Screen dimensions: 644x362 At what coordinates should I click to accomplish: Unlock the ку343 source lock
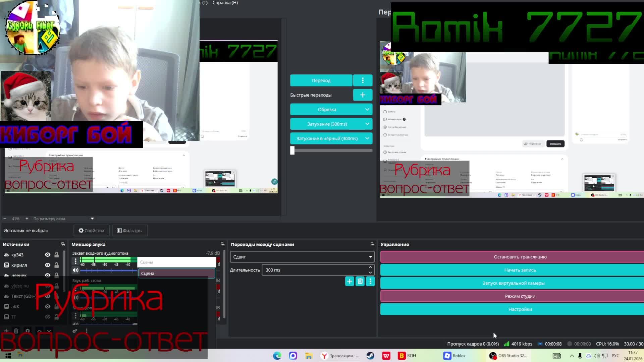click(56, 255)
